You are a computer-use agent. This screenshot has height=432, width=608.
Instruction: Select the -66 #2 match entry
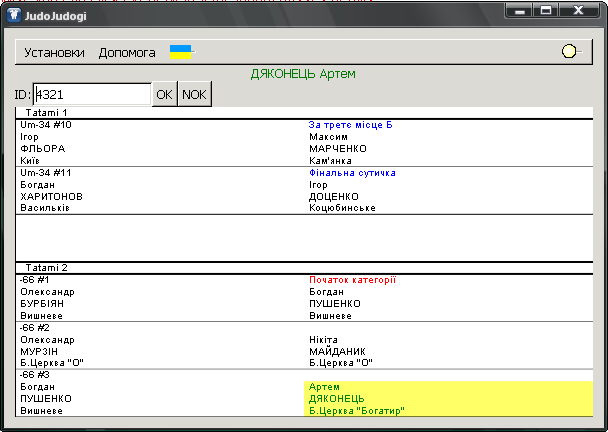tap(36, 327)
